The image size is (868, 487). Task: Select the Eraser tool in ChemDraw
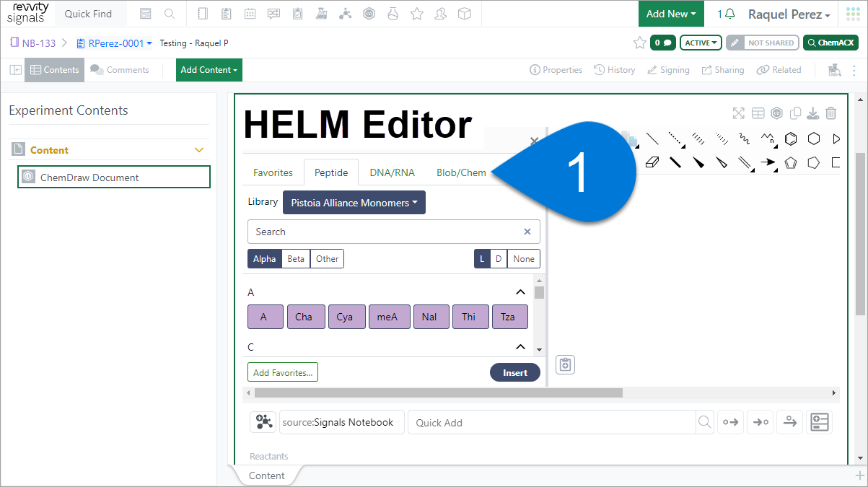652,162
